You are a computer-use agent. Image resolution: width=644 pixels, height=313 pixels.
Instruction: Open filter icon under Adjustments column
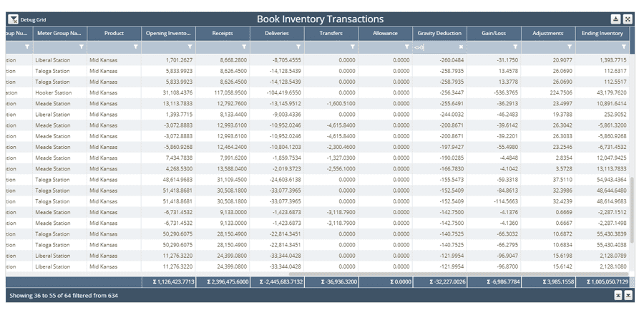(x=570, y=47)
